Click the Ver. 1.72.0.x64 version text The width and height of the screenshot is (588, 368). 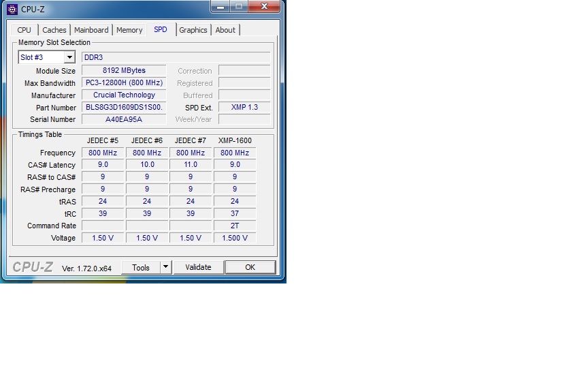point(86,269)
